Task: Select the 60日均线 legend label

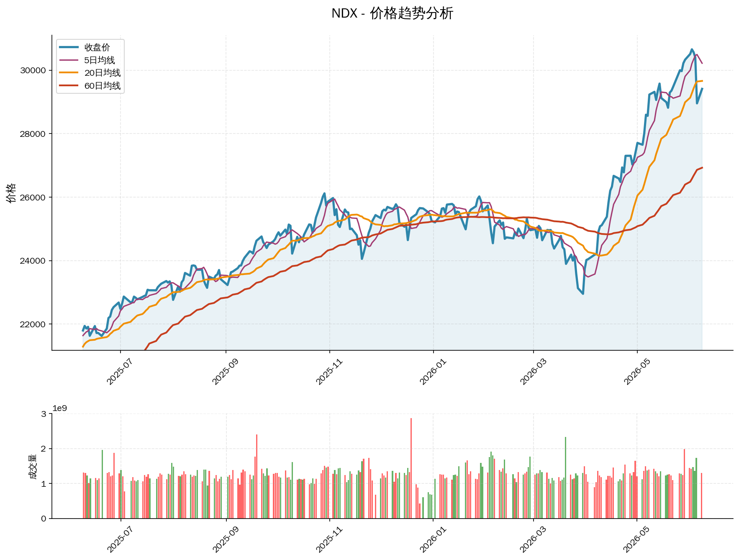Action: tap(103, 86)
